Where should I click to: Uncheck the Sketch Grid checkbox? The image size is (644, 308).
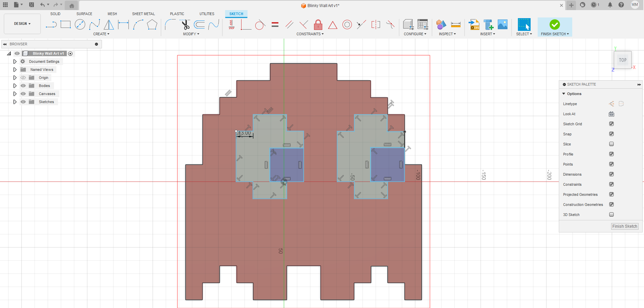tap(611, 124)
